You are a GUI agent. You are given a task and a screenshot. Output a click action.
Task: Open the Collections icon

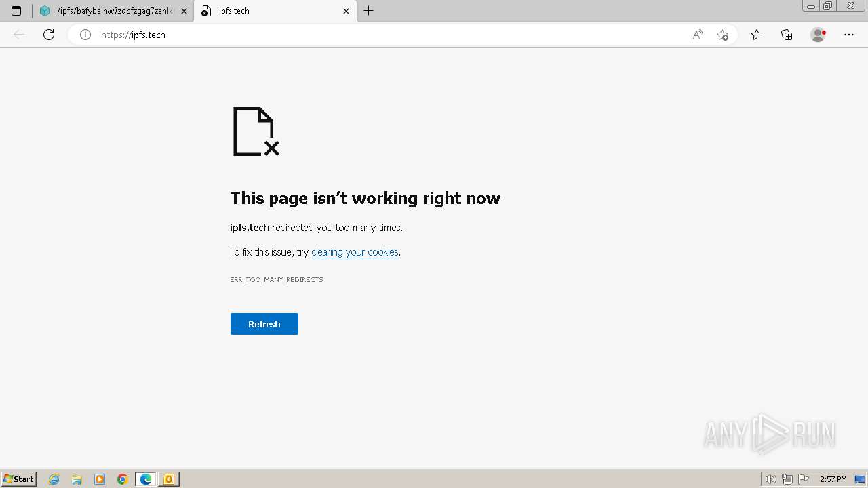(x=787, y=35)
